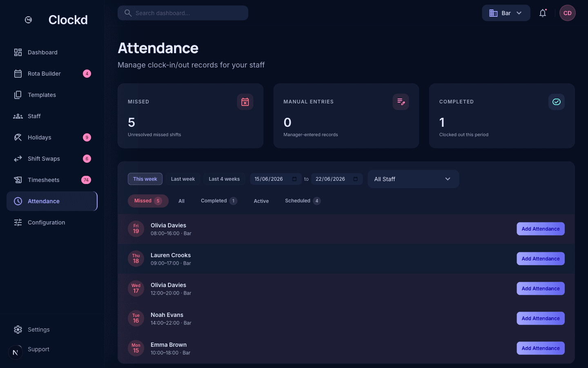
Task: Expand the All Staff dropdown
Action: tap(413, 179)
